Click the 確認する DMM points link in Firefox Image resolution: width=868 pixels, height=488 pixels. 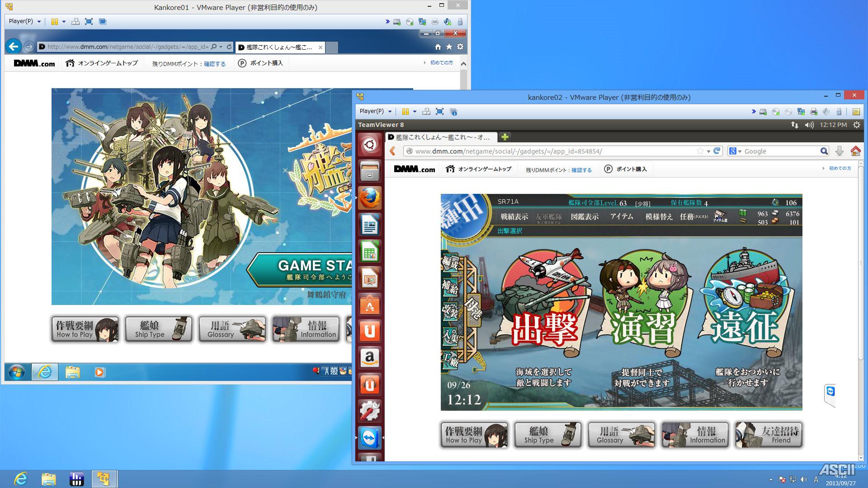coord(581,170)
